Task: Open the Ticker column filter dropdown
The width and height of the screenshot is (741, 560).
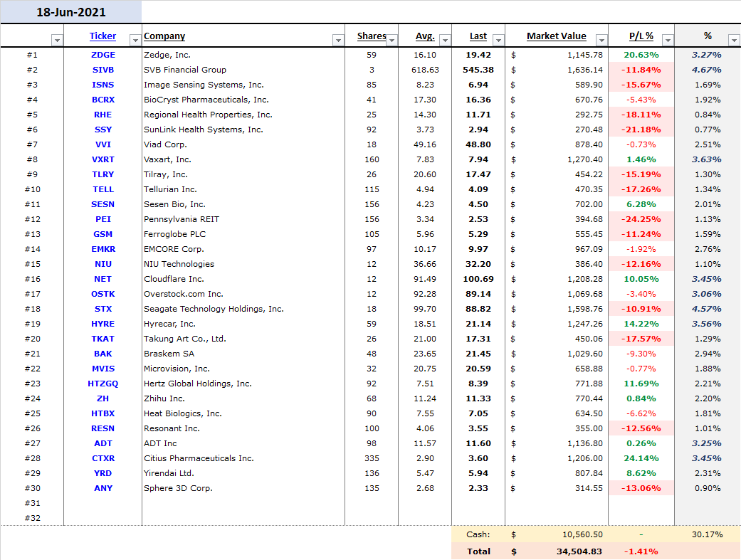Action: tap(135, 40)
